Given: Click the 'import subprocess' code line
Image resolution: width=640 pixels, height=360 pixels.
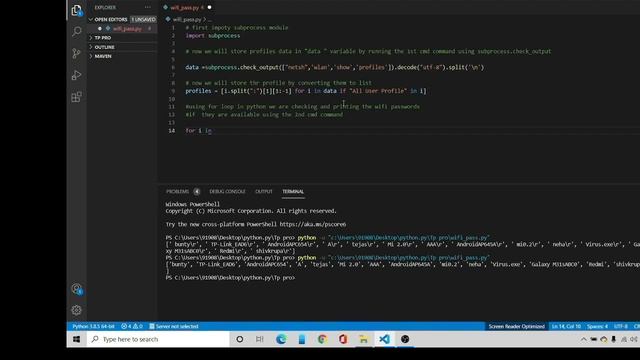Looking at the screenshot, I should tap(213, 36).
